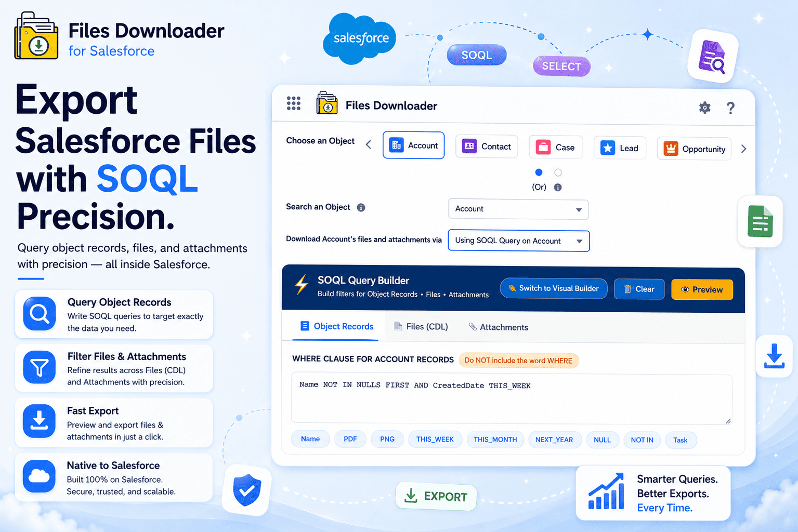The image size is (798, 532).
Task: Click the blue download arrow tile
Action: [x=774, y=356]
